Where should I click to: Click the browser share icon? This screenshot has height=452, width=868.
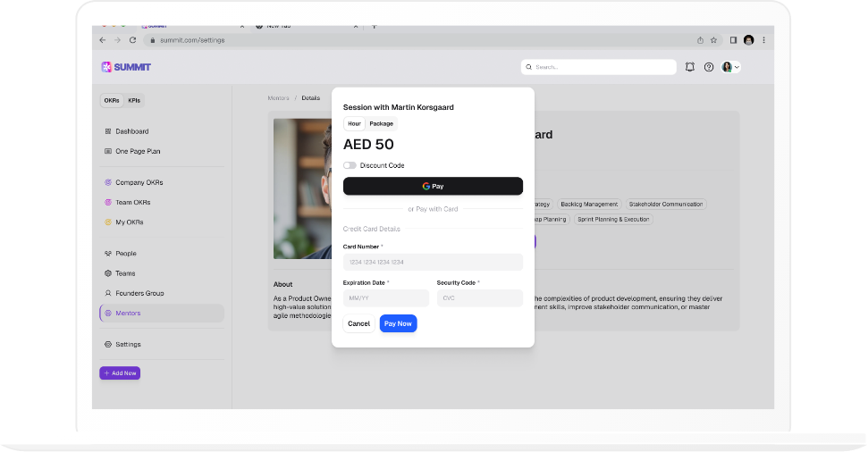point(700,40)
